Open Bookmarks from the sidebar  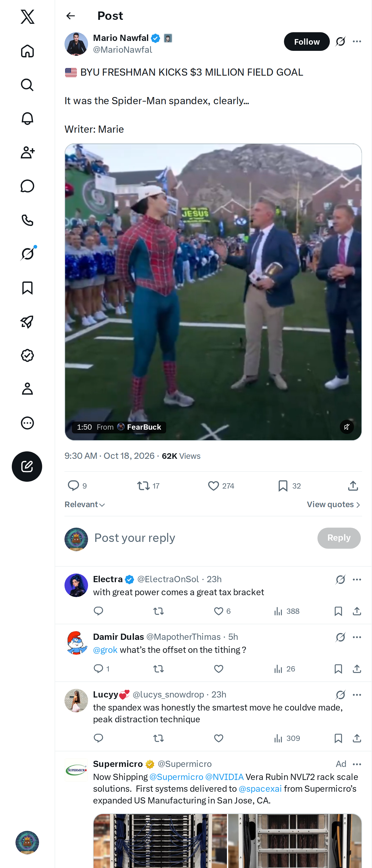coord(27,288)
